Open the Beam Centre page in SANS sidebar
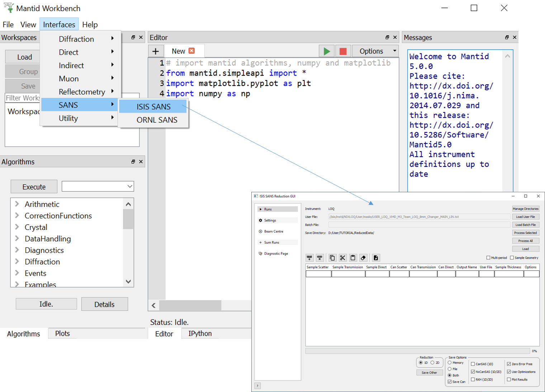 click(277, 231)
